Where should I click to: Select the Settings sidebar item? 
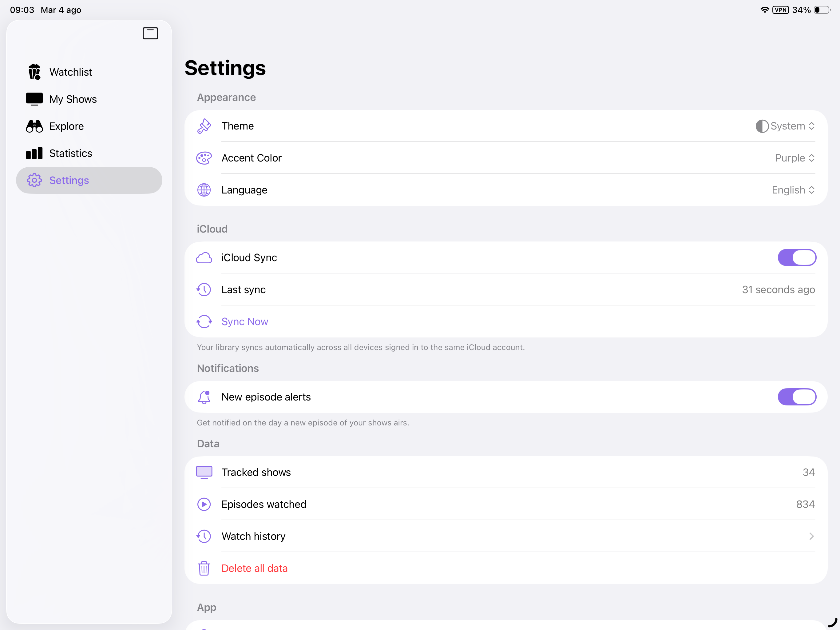tap(89, 180)
